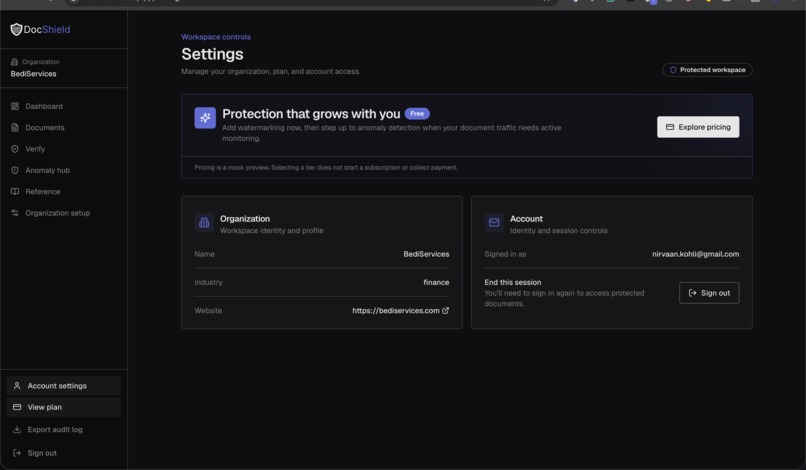The image size is (806, 470).
Task: Click the DocShield brand name text
Action: coord(47,30)
